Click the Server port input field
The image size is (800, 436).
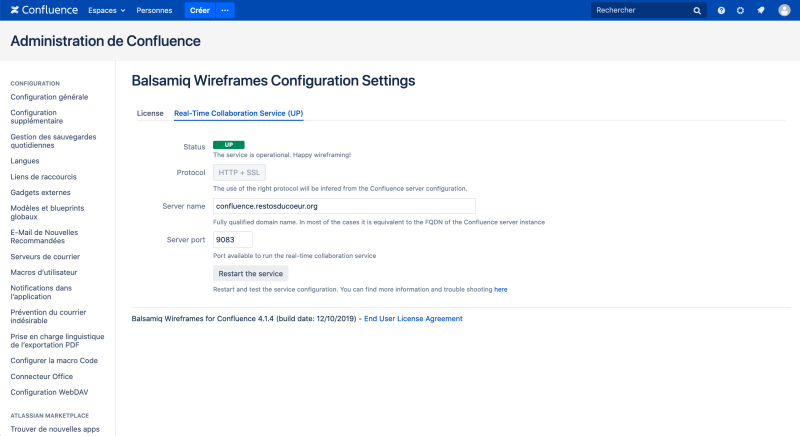(x=233, y=240)
